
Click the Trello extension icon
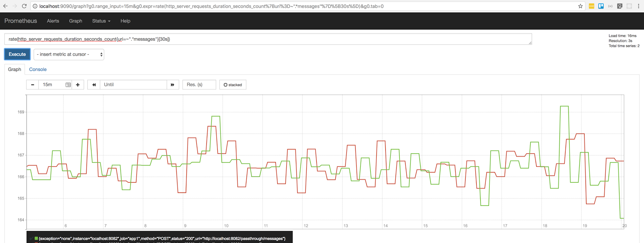click(601, 6)
